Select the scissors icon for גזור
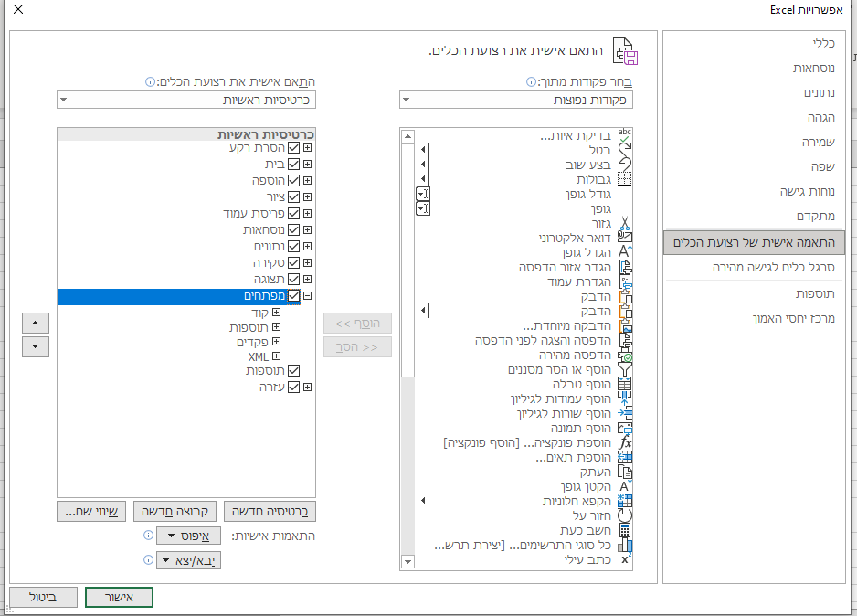The height and width of the screenshot is (616, 857). [625, 223]
